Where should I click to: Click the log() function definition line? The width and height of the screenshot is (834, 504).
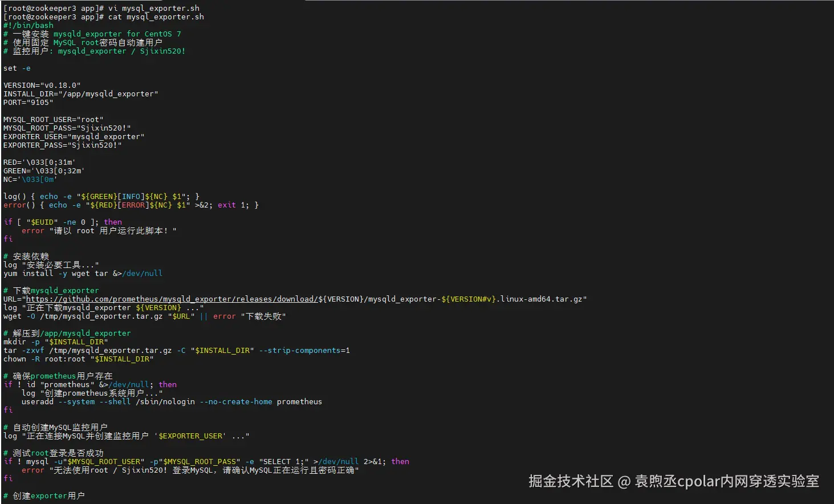101,197
